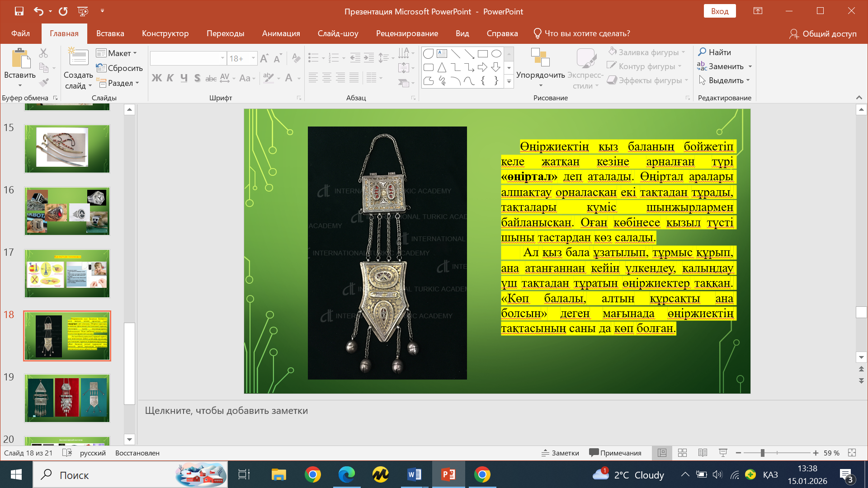Toggle Bold formatting button
This screenshot has width=868, height=488.
pos(156,78)
